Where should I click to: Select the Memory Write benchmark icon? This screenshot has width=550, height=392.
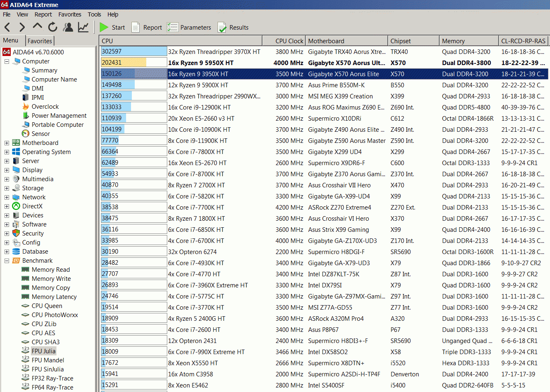click(26, 279)
